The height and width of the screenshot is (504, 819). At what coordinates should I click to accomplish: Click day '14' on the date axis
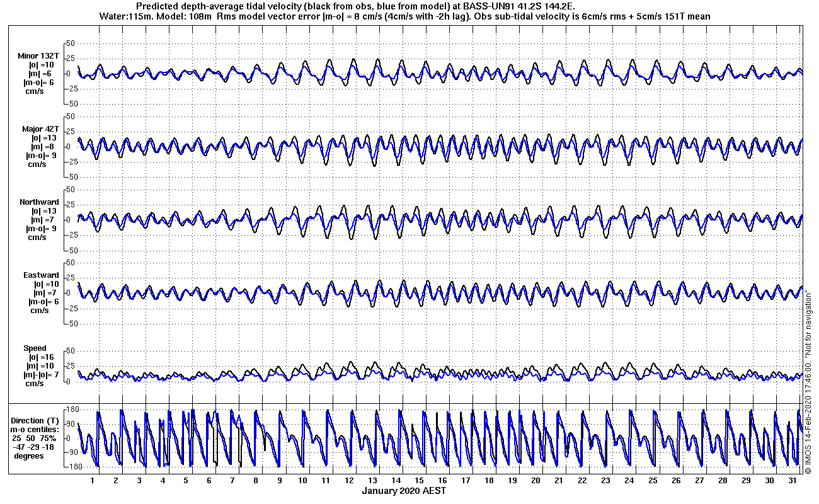pyautogui.click(x=396, y=480)
